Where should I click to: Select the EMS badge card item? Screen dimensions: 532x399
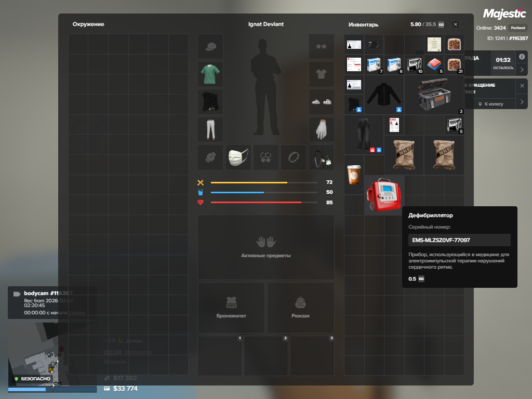point(394,125)
